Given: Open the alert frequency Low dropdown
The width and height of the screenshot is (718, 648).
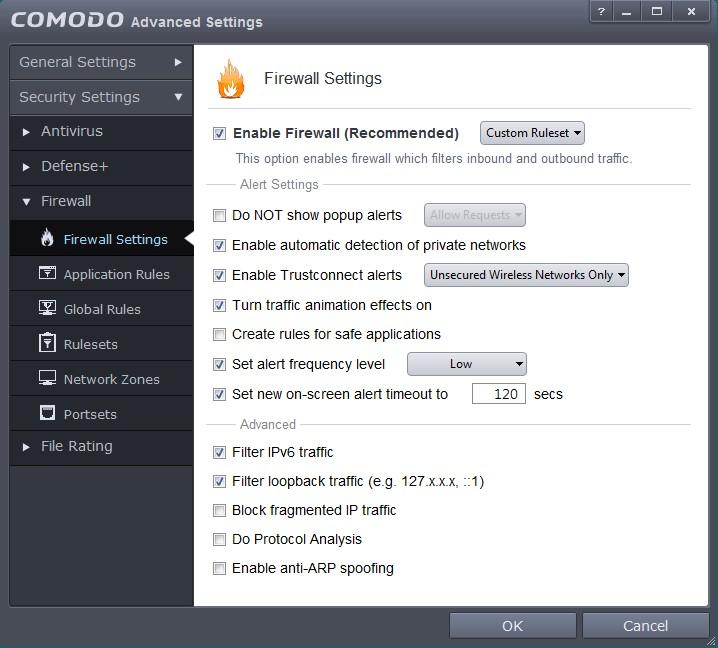Looking at the screenshot, I should [467, 364].
